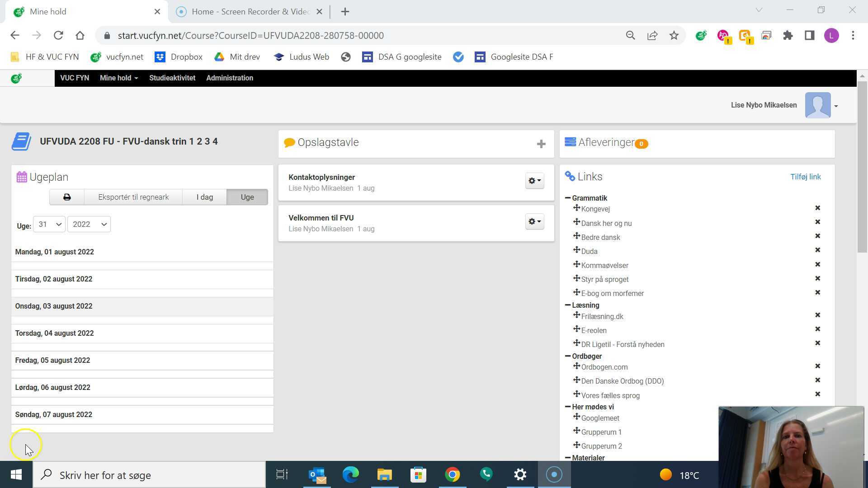
Task: Open the Mine hold menu
Action: [118, 78]
